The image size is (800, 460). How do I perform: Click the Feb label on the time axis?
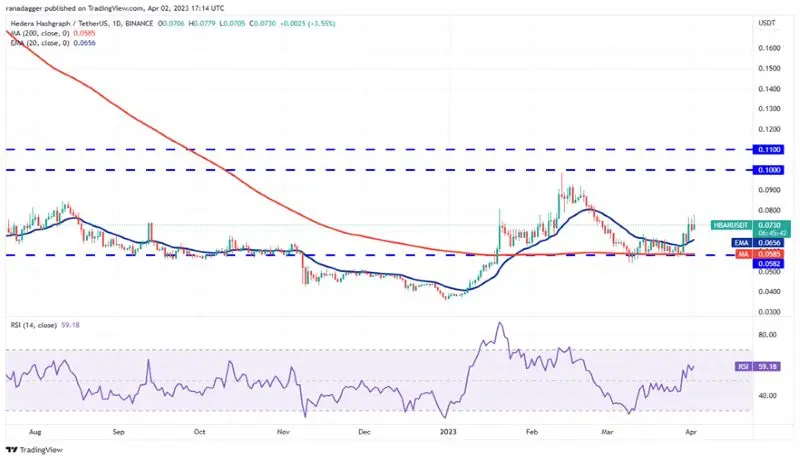[x=531, y=432]
